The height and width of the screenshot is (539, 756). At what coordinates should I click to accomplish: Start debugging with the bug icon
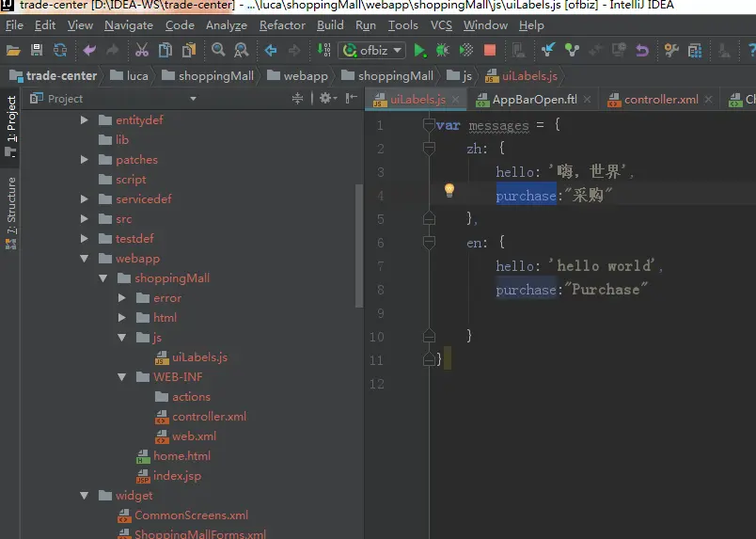coord(443,50)
